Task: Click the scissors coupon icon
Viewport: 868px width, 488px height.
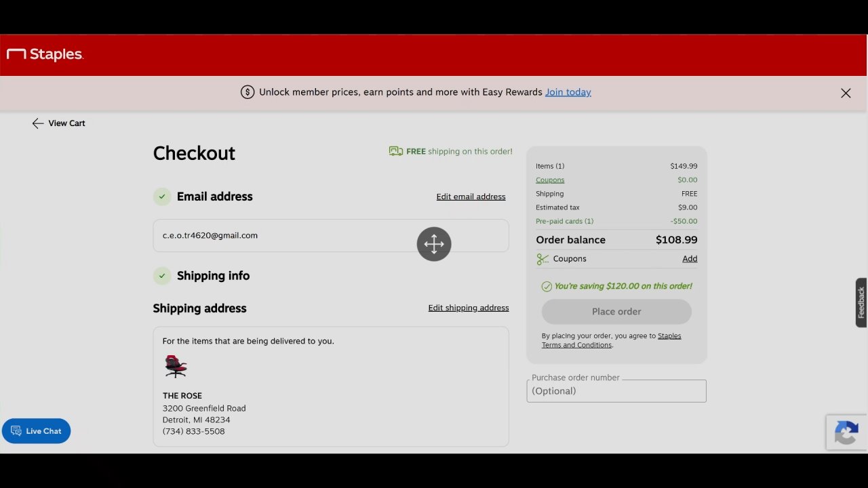Action: pyautogui.click(x=542, y=259)
